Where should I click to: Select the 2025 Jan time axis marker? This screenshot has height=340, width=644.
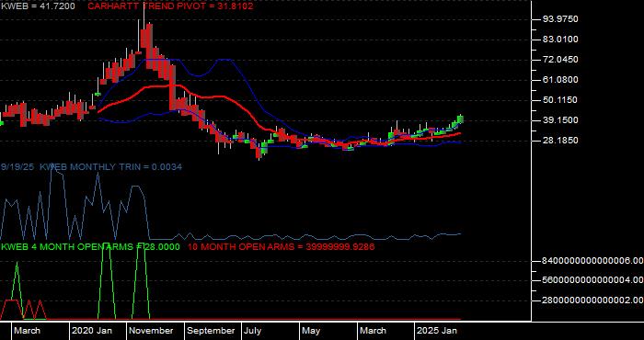point(437,331)
